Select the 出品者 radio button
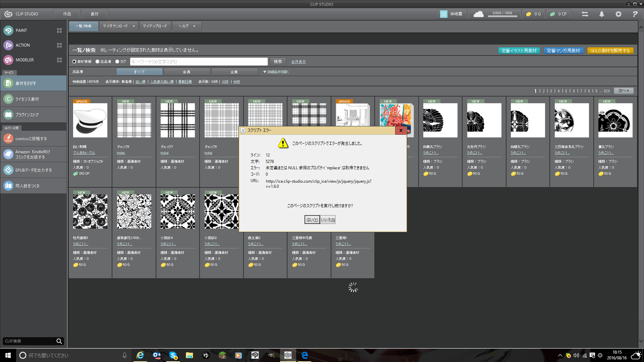Image resolution: width=644 pixels, height=362 pixels. click(x=98, y=62)
